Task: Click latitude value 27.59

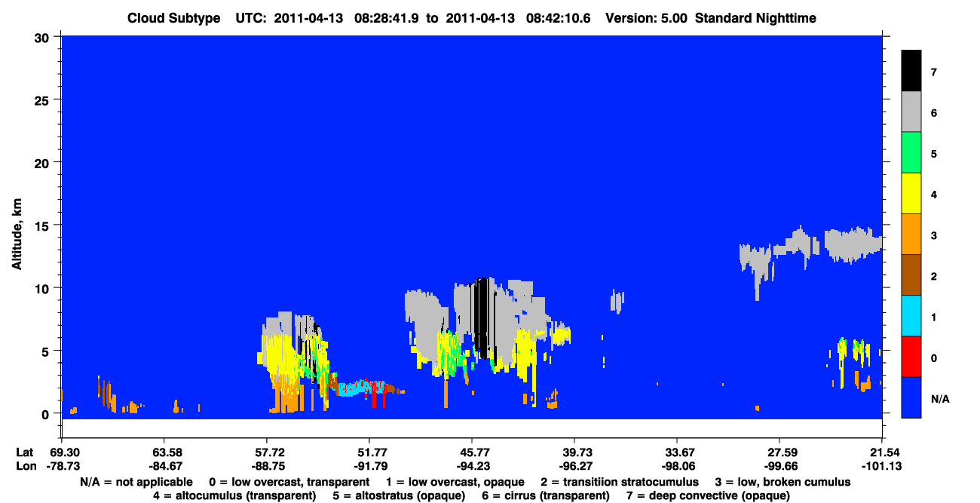Action: (779, 452)
